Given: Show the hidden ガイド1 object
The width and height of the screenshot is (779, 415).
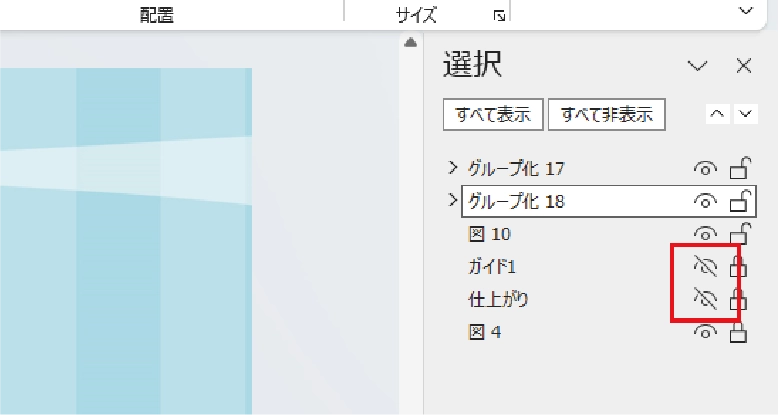Looking at the screenshot, I should 705,267.
